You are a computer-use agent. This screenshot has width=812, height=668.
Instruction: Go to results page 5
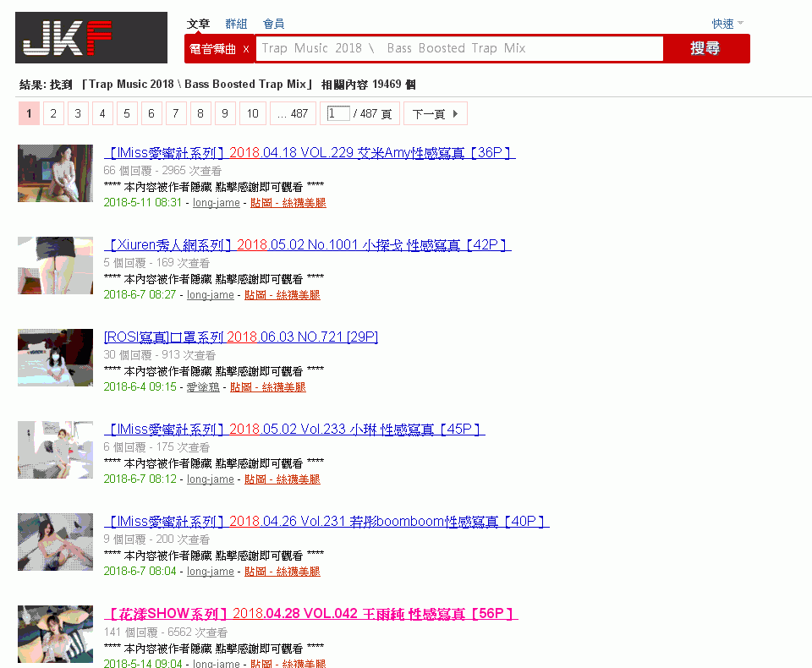(x=127, y=113)
